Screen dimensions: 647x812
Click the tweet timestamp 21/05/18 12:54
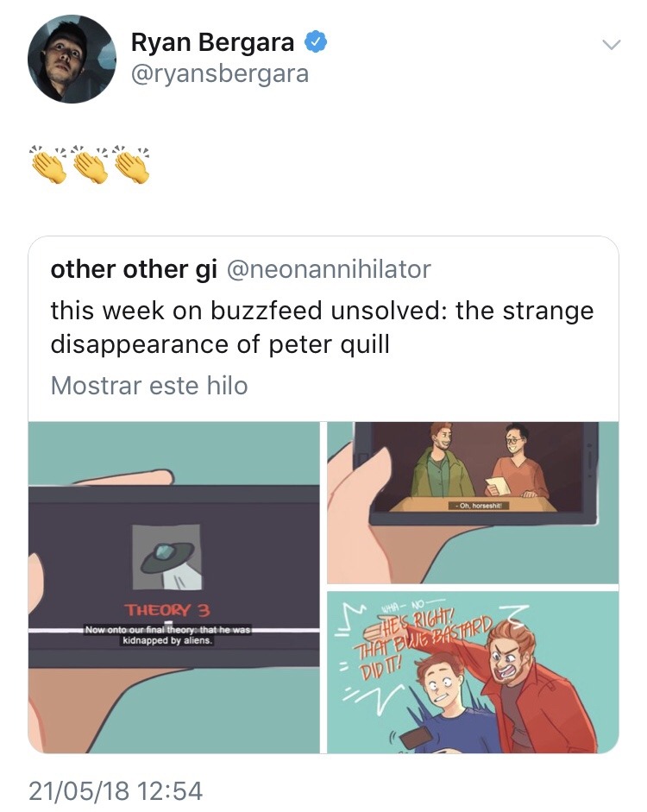click(x=116, y=790)
